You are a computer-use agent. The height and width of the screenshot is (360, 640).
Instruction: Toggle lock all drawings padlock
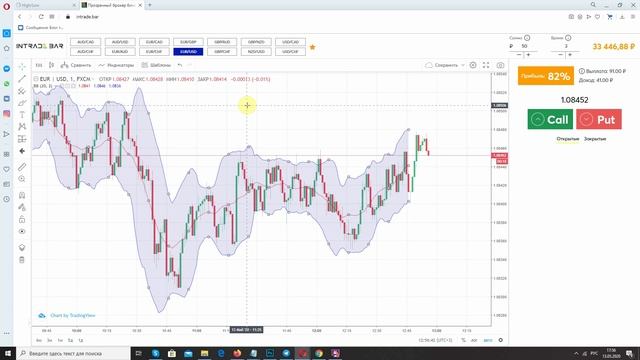point(22,220)
